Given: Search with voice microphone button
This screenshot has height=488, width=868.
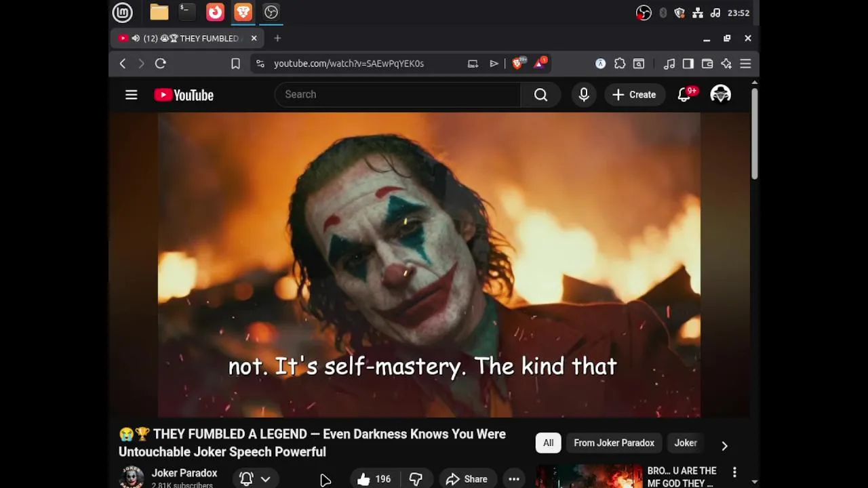Looking at the screenshot, I should click(584, 95).
